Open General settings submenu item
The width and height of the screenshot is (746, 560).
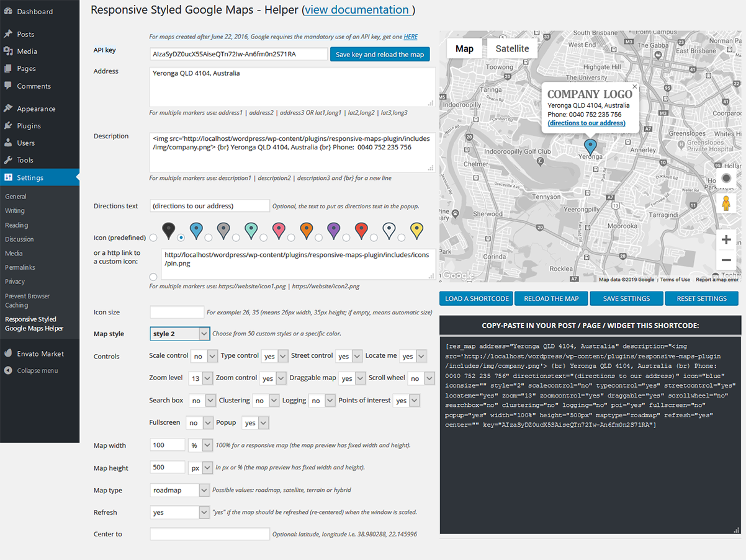[16, 197]
